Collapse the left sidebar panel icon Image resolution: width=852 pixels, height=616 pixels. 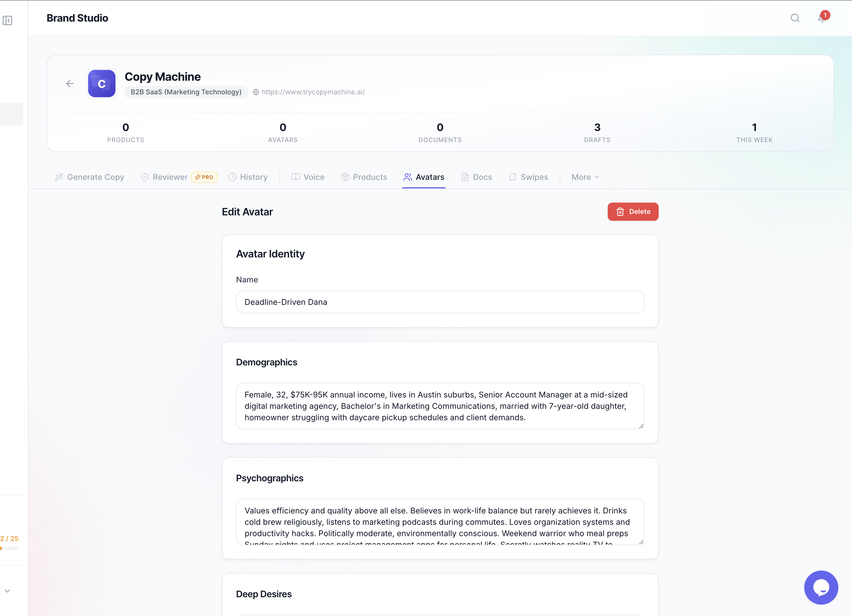pyautogui.click(x=7, y=20)
